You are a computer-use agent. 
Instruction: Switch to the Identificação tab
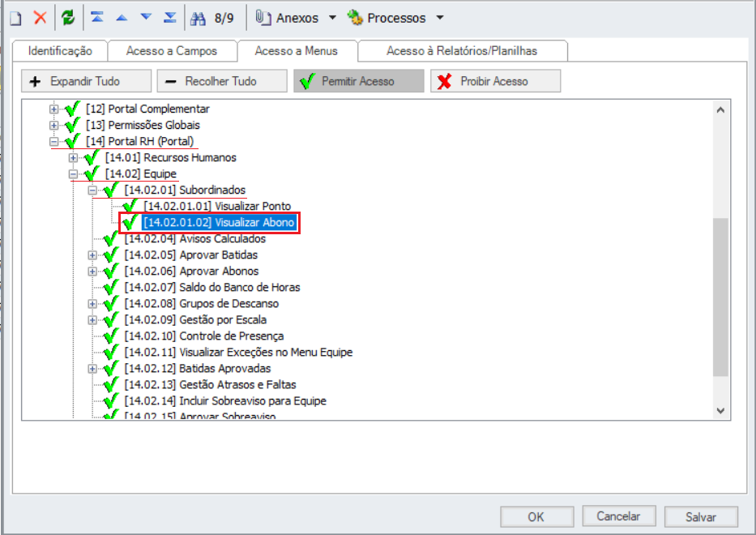click(x=60, y=50)
